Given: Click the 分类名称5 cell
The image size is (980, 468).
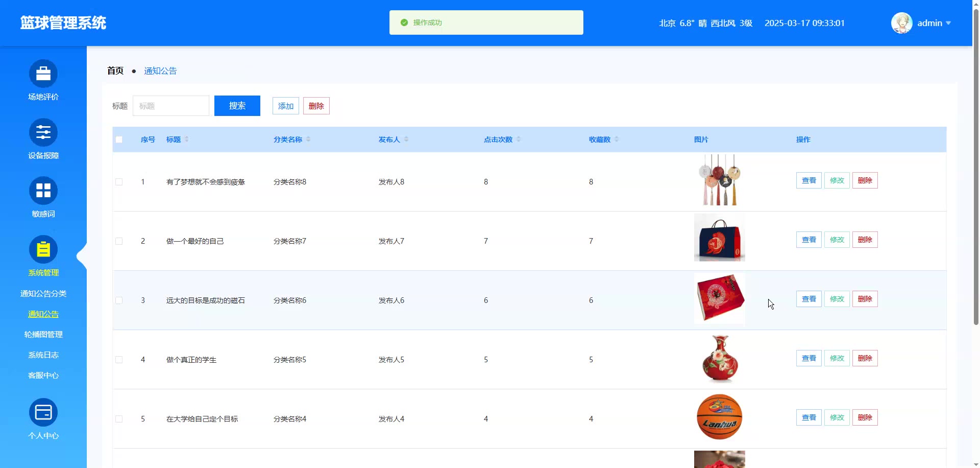Looking at the screenshot, I should tap(290, 360).
